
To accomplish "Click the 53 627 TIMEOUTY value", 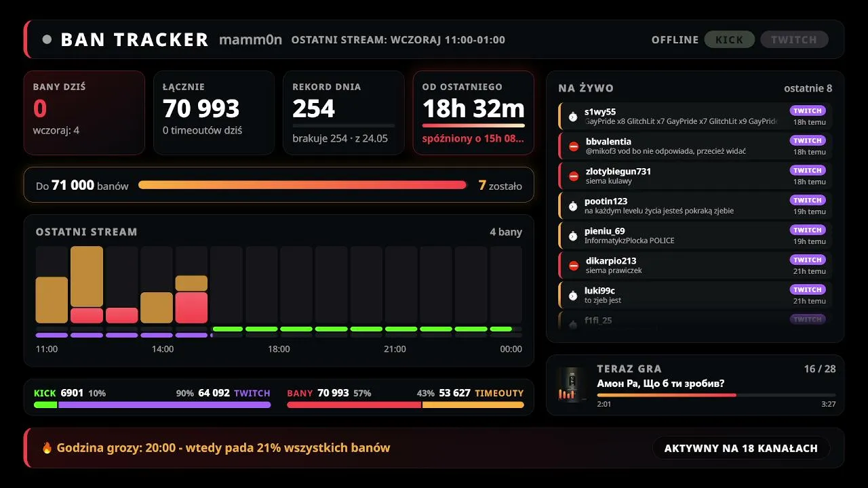I will point(481,393).
